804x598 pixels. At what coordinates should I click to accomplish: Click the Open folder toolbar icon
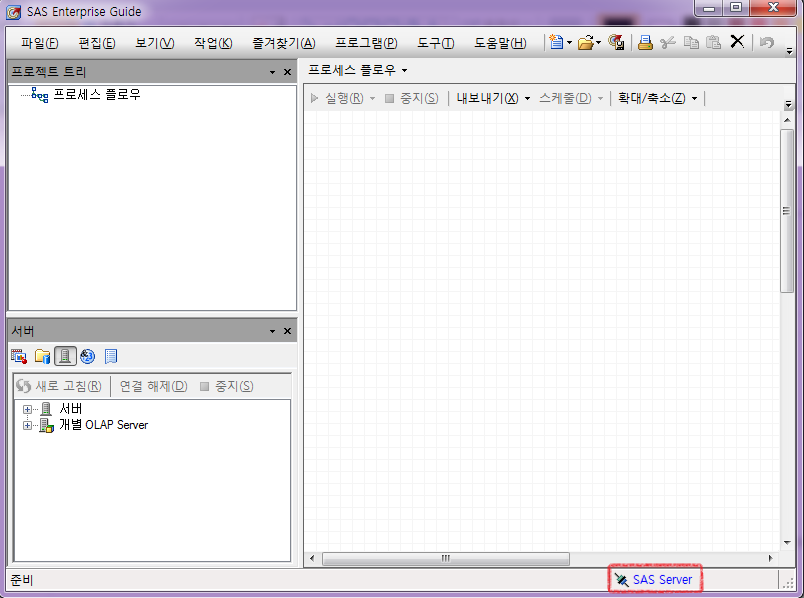pos(585,42)
